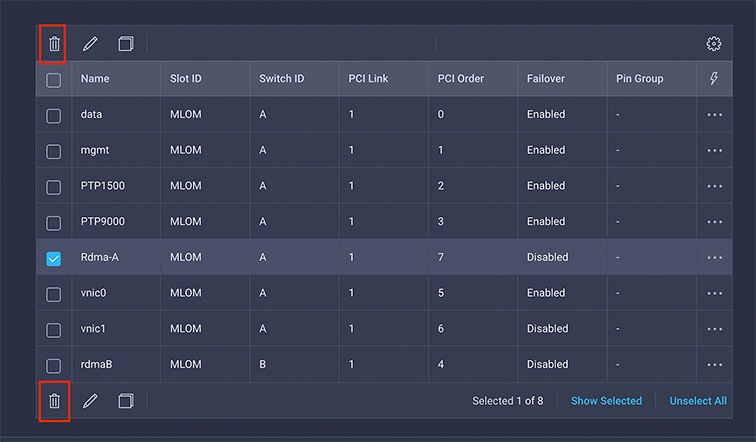
Task: Click the trash delete icon in bottom toolbar
Action: (x=54, y=401)
